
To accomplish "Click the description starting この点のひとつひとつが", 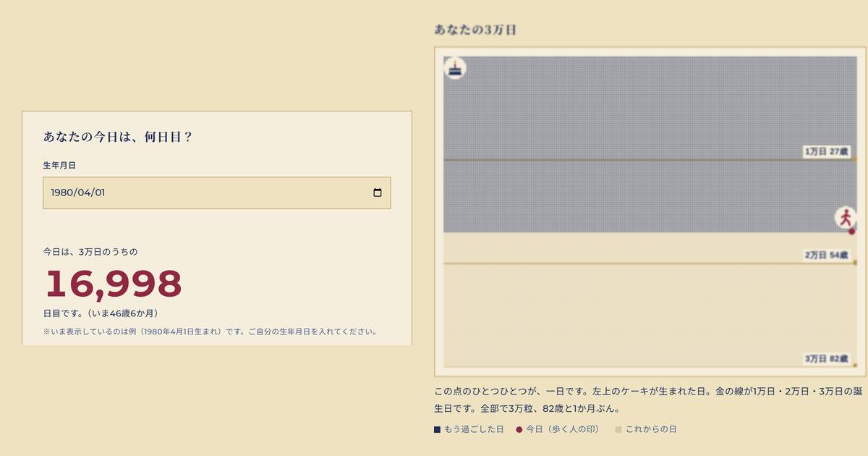I will (x=648, y=400).
